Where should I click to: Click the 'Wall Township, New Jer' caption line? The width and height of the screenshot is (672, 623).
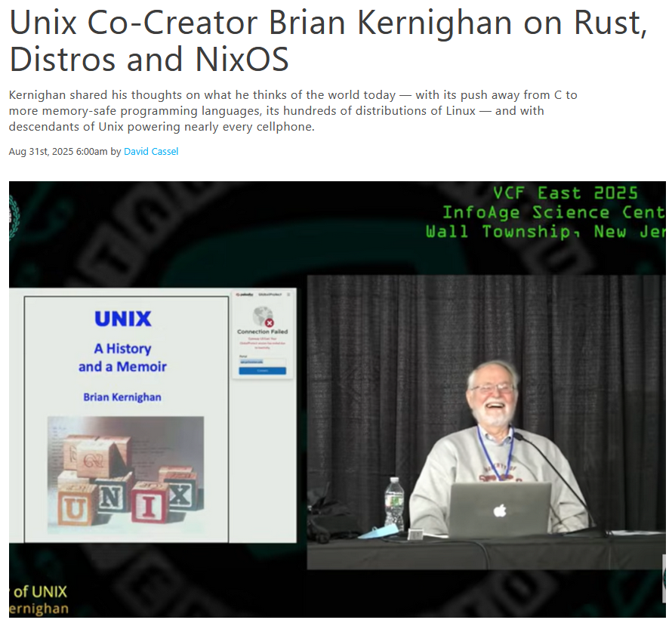click(x=546, y=232)
